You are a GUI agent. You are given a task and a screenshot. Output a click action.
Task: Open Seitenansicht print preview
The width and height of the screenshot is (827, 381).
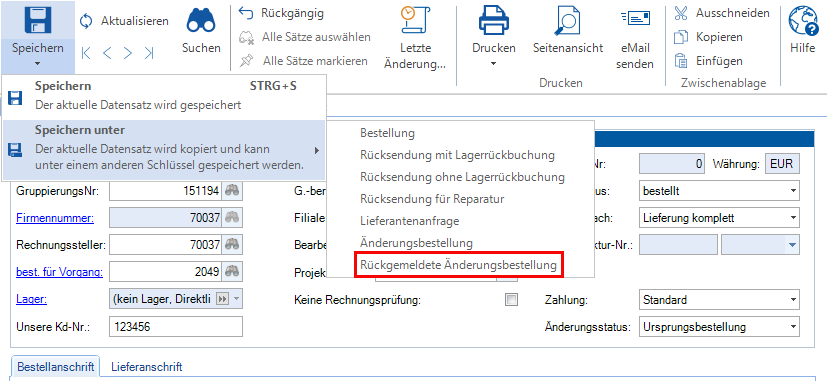(x=568, y=31)
